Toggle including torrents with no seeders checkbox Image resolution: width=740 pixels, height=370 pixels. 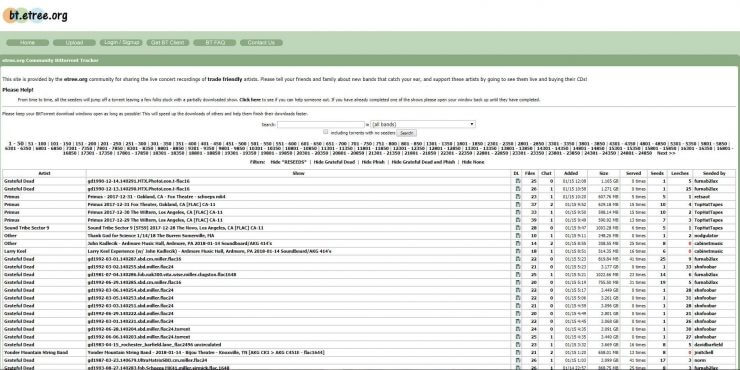326,132
